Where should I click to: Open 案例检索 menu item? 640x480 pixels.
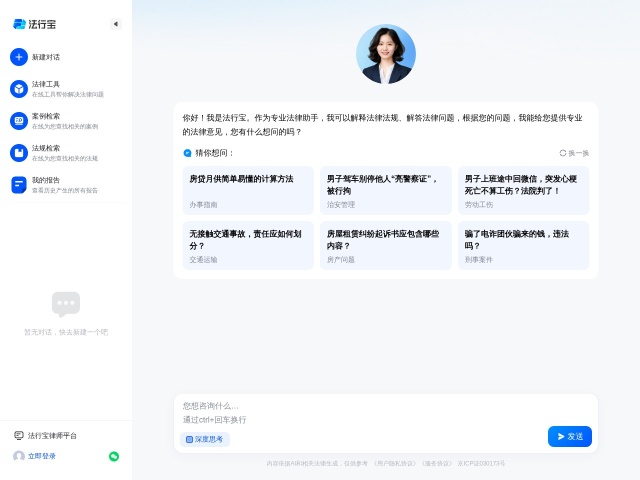(x=65, y=121)
